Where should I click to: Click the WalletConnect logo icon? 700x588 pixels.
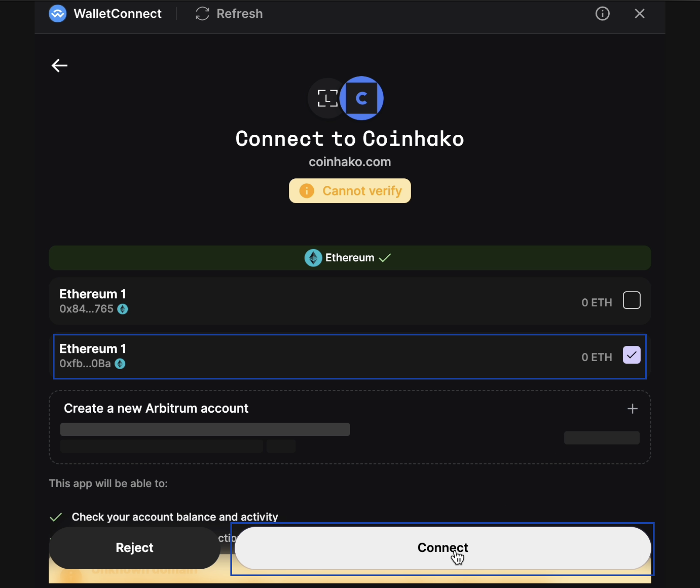tap(58, 14)
